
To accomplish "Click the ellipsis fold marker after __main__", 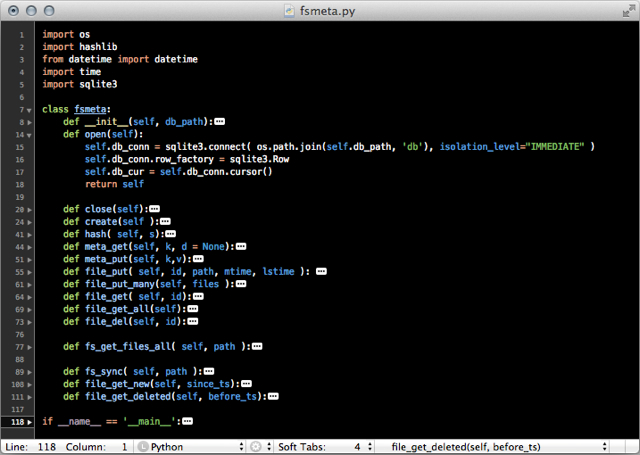I will pos(187,421).
